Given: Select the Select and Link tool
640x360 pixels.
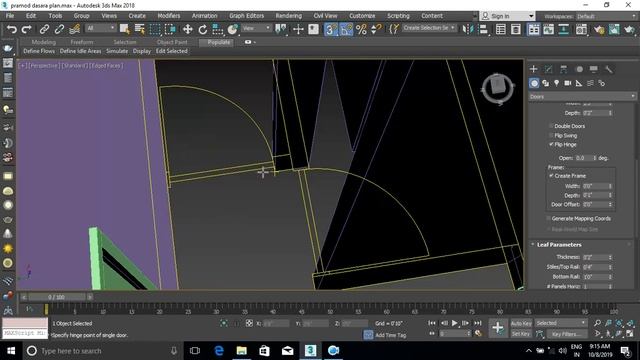Looking at the screenshot, I should [x=44, y=29].
